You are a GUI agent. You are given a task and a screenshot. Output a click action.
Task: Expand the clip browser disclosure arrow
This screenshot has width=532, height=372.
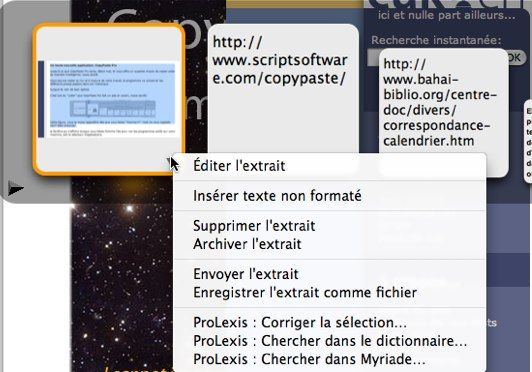click(x=15, y=188)
